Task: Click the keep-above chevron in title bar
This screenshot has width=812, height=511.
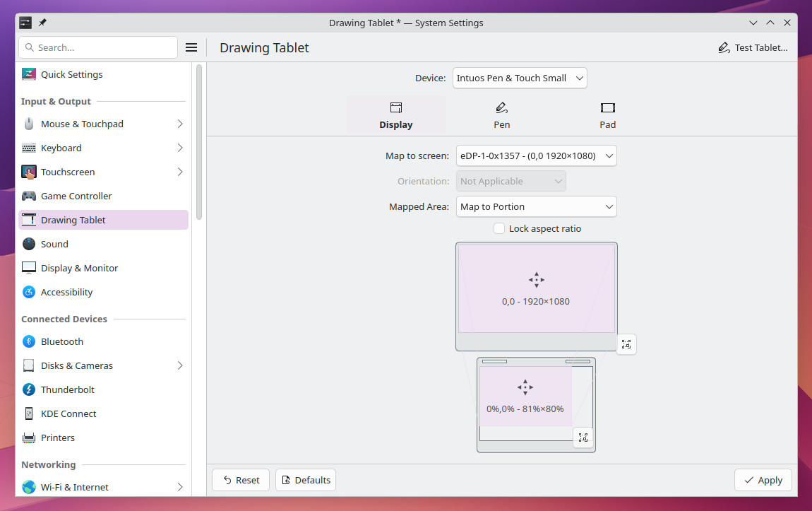Action: point(770,23)
